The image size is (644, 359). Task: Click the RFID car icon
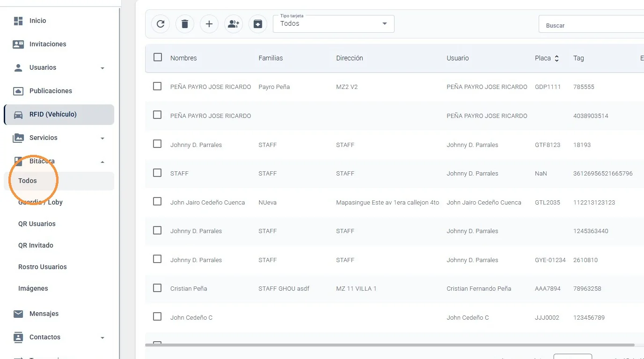18,115
